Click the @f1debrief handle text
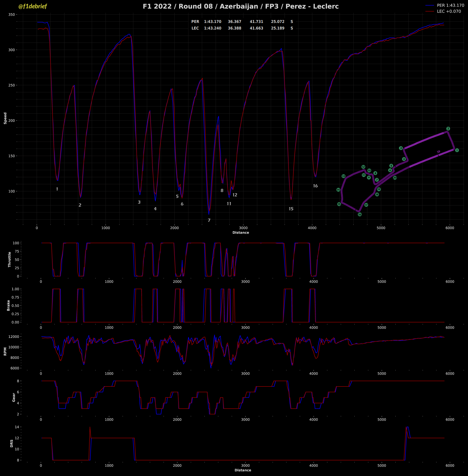Screen dimensions: 468x476 pyautogui.click(x=32, y=6)
